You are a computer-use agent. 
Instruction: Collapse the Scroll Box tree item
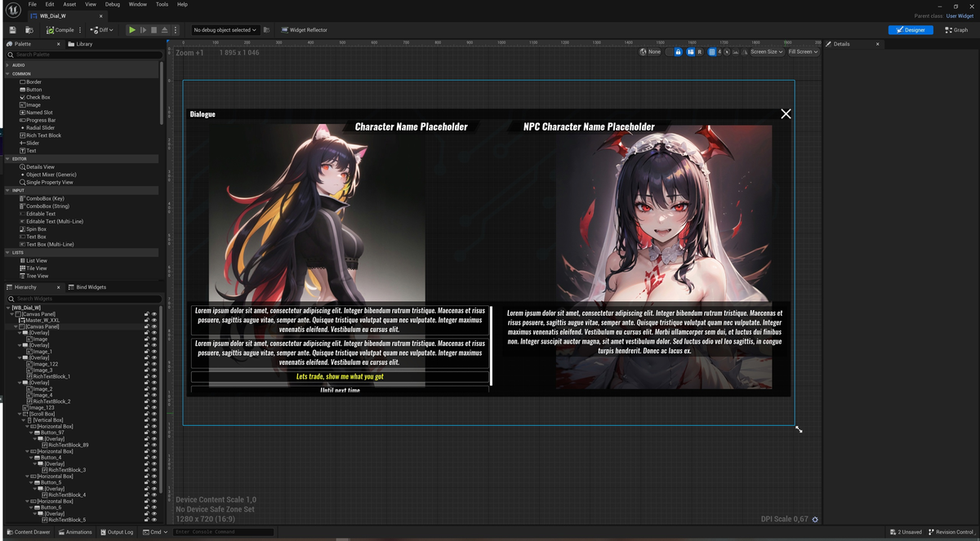(20, 414)
